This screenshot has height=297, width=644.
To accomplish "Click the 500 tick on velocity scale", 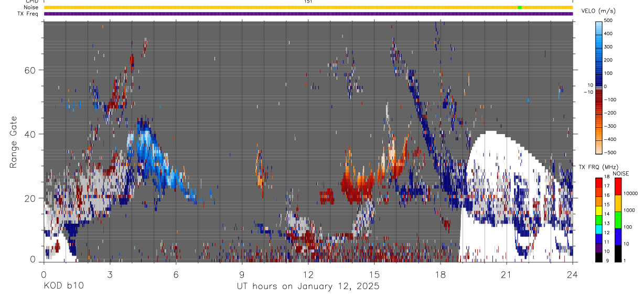I will pyautogui.click(x=608, y=20).
